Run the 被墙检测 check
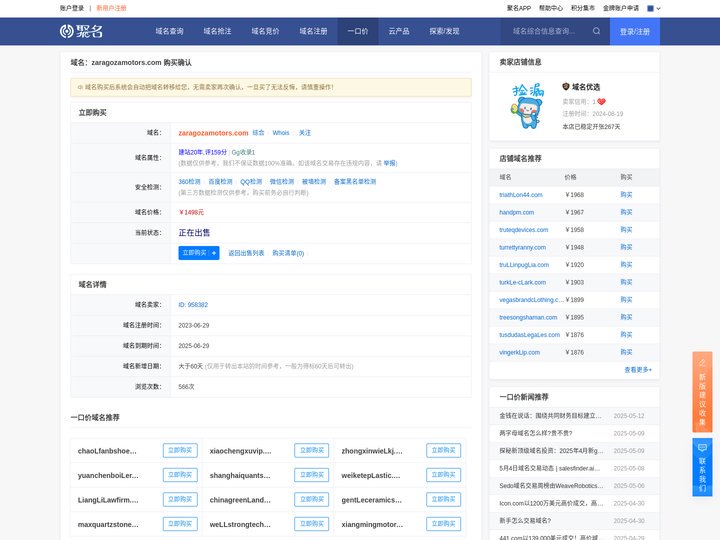This screenshot has height=540, width=720. coord(314,181)
